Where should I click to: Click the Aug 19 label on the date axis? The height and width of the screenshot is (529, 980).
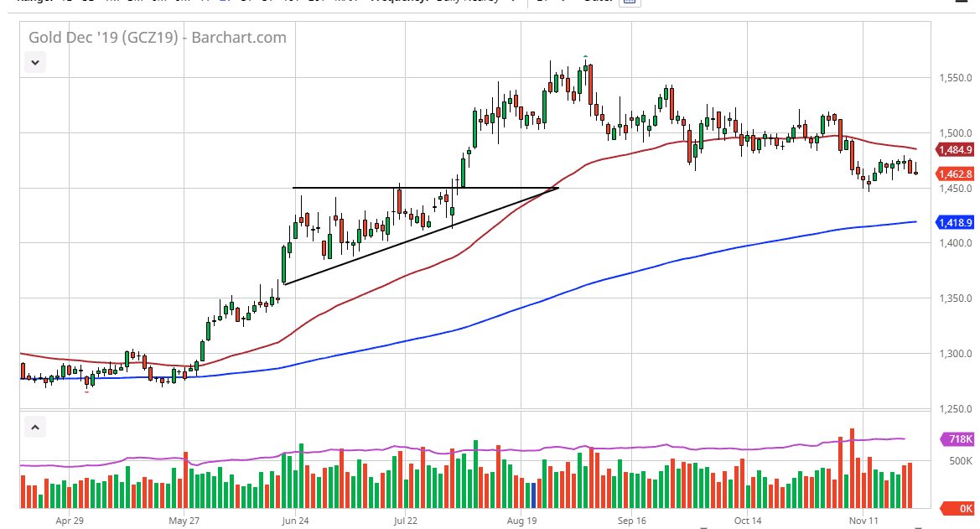click(x=522, y=521)
